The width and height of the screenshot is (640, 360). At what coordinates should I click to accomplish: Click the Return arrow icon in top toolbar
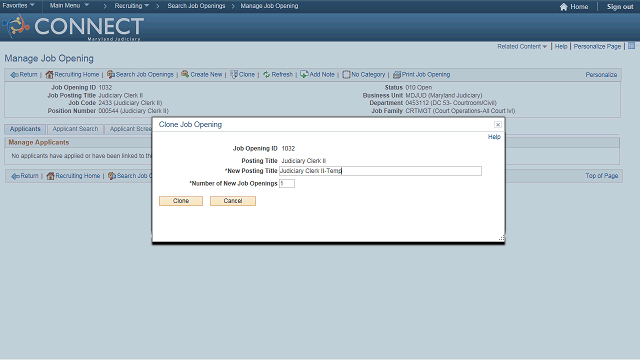(x=14, y=75)
